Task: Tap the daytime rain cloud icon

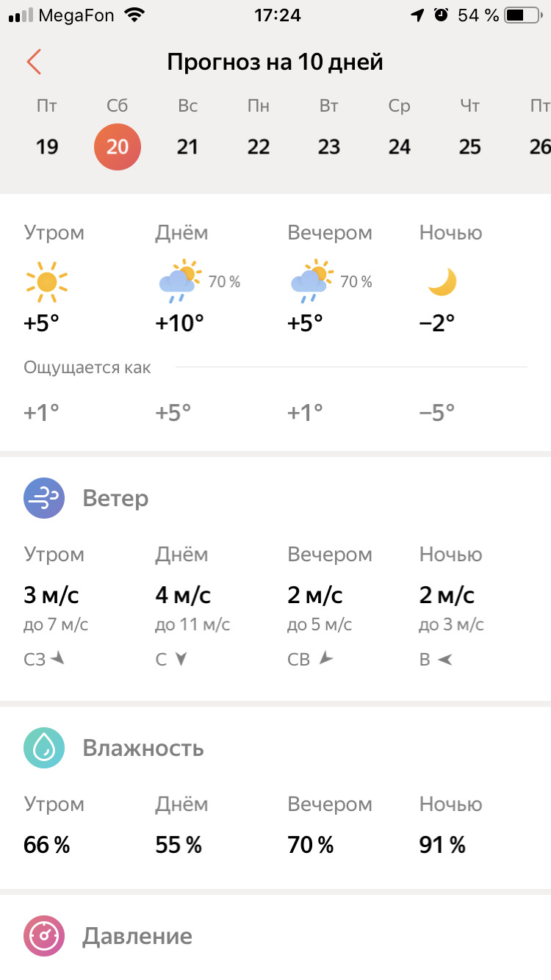Action: 179,281
